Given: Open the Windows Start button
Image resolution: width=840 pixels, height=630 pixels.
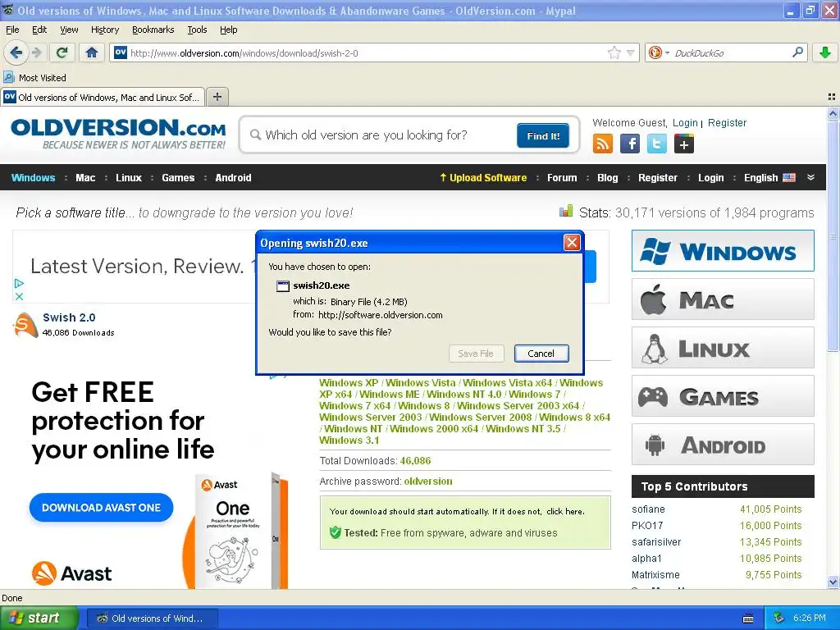Looking at the screenshot, I should coord(39,619).
